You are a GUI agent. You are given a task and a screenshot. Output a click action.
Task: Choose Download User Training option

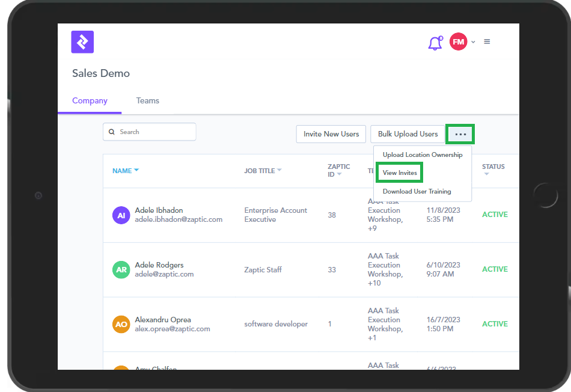[417, 192]
